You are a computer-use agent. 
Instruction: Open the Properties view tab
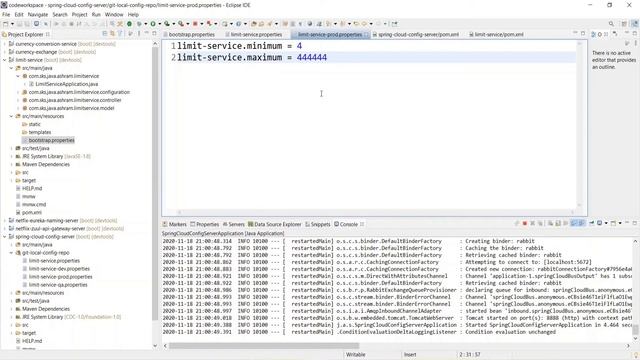click(204, 224)
